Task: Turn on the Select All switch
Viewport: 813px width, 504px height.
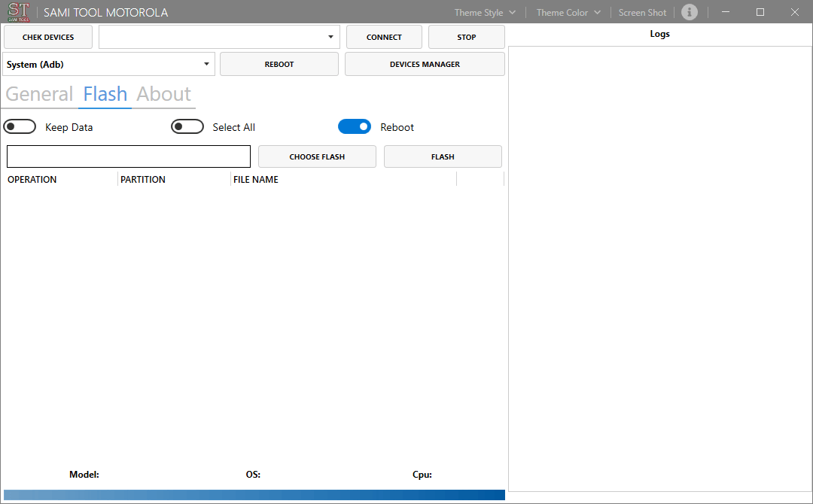Action: (x=187, y=126)
